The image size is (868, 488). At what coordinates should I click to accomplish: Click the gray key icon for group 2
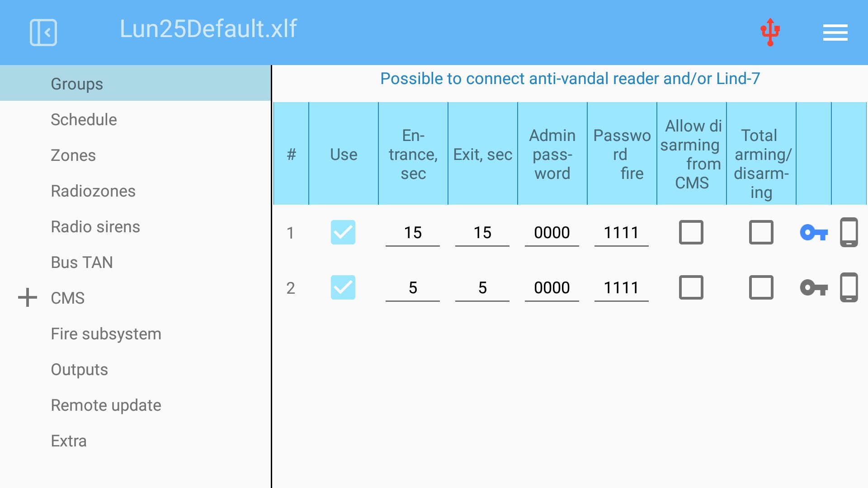click(x=814, y=288)
